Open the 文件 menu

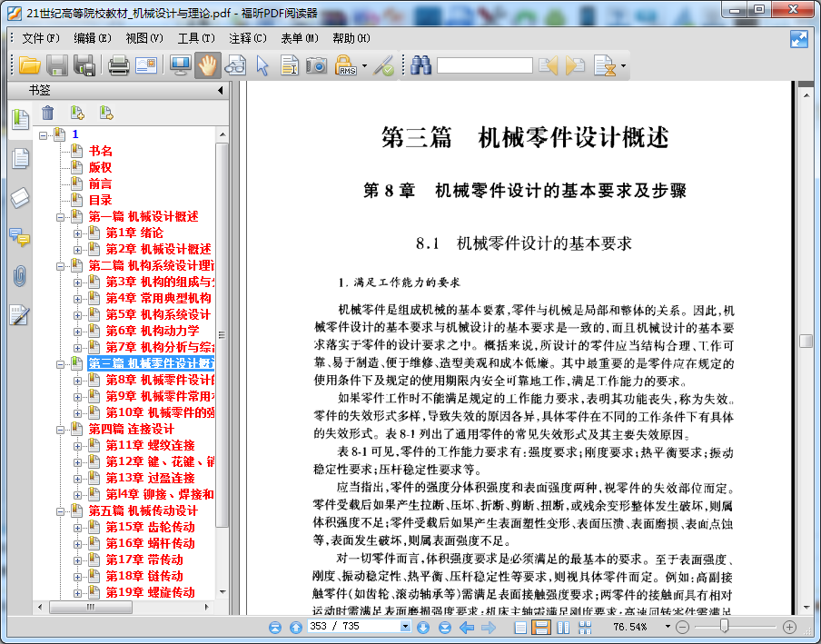click(x=41, y=38)
